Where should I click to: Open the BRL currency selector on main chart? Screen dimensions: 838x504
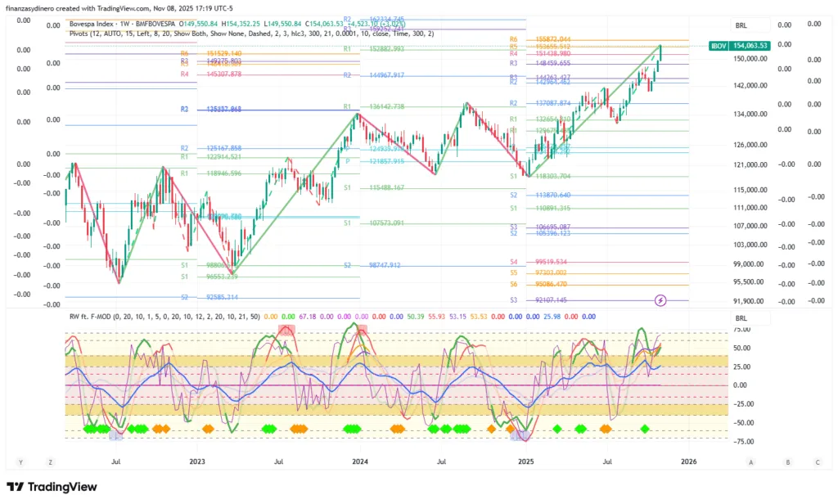coord(741,25)
